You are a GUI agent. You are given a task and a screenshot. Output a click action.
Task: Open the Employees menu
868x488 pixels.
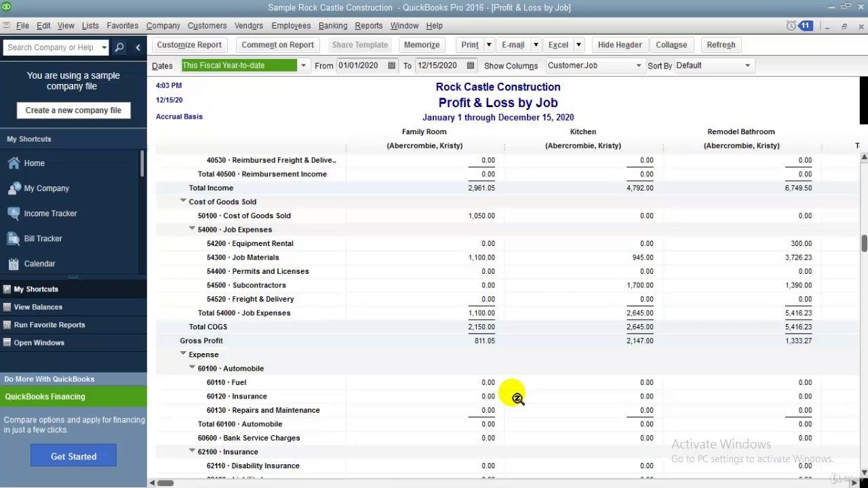(291, 26)
